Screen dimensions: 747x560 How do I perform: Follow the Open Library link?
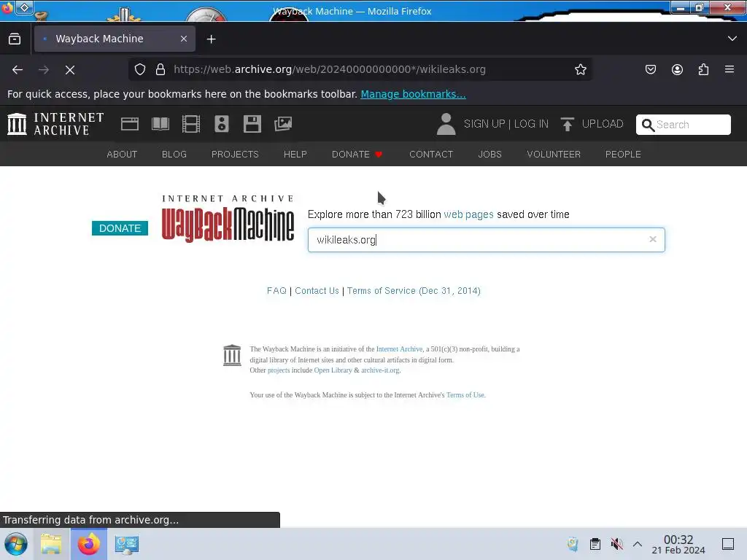tap(333, 370)
